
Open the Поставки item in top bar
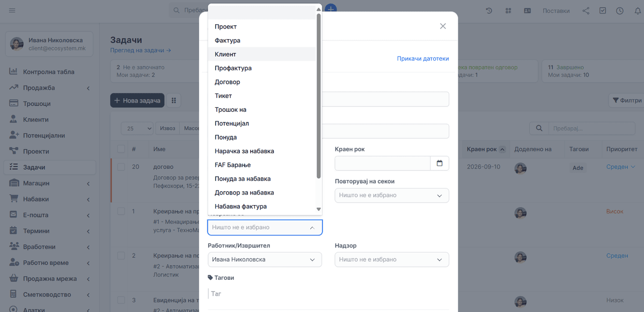556,11
